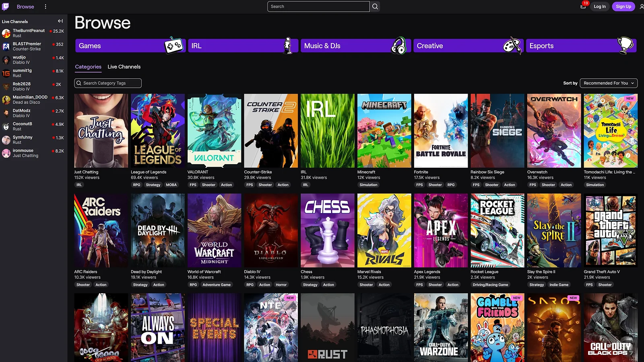Open the Games category banner
The image size is (644, 362).
(130, 46)
